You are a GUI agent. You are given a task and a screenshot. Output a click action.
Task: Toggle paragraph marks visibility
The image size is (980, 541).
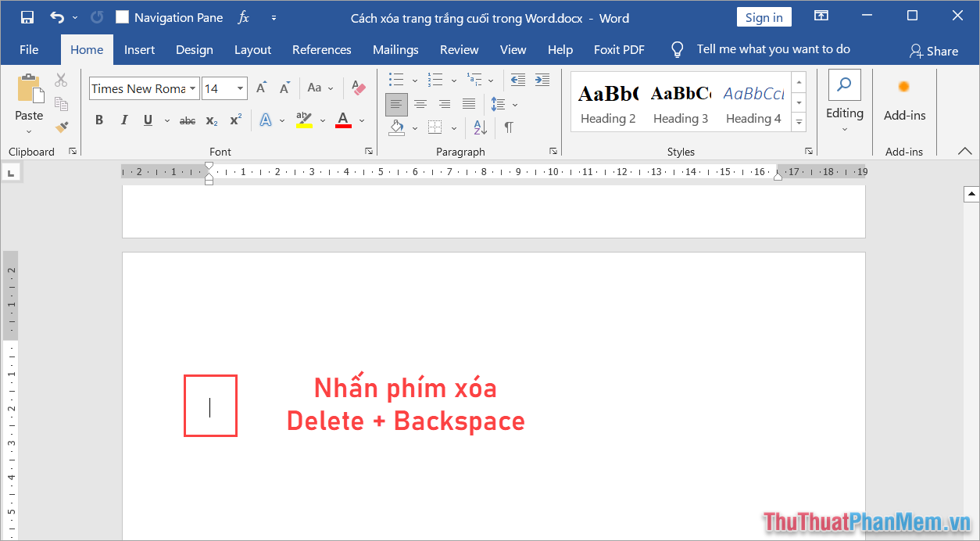point(510,127)
